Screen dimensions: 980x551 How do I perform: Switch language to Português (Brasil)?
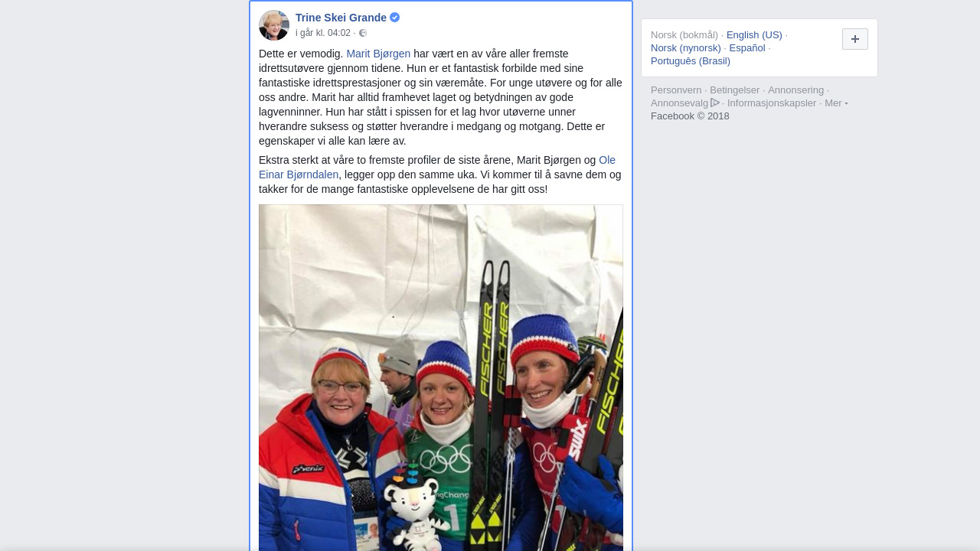(691, 60)
